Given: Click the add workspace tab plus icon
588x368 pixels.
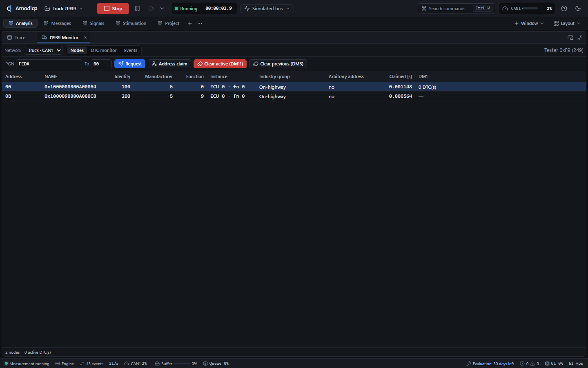Looking at the screenshot, I should point(190,23).
